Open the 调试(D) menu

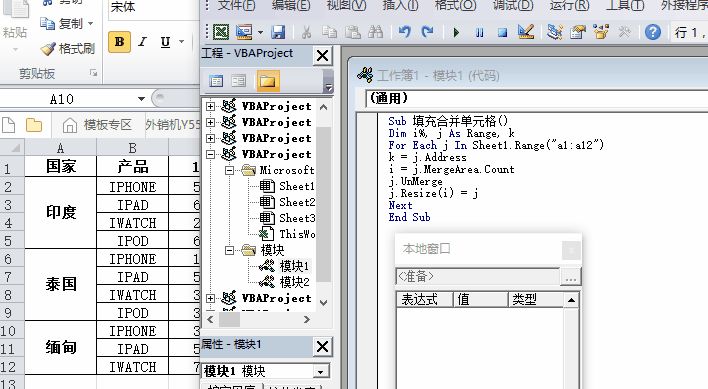pos(512,5)
